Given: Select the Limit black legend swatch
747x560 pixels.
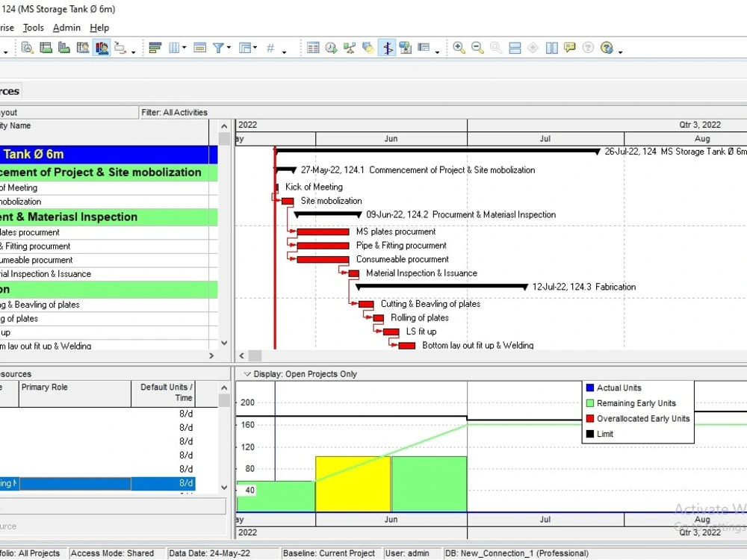Looking at the screenshot, I should coord(590,433).
